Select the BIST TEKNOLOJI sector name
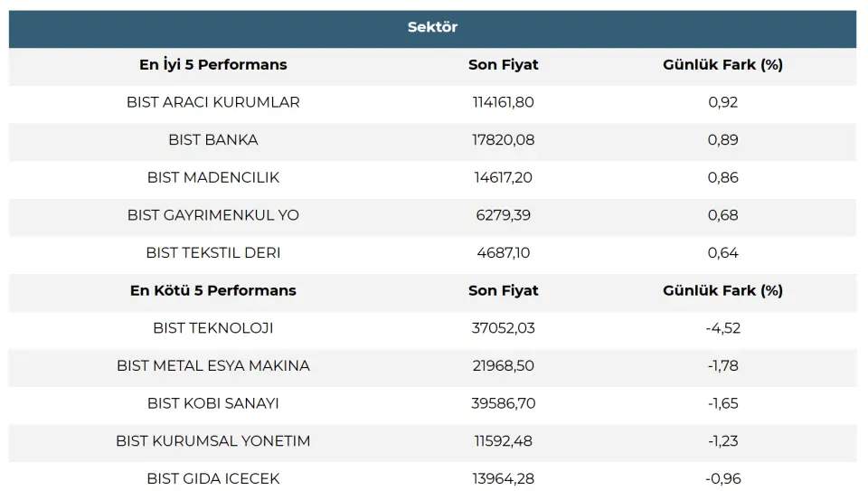The height and width of the screenshot is (491, 868). click(212, 328)
